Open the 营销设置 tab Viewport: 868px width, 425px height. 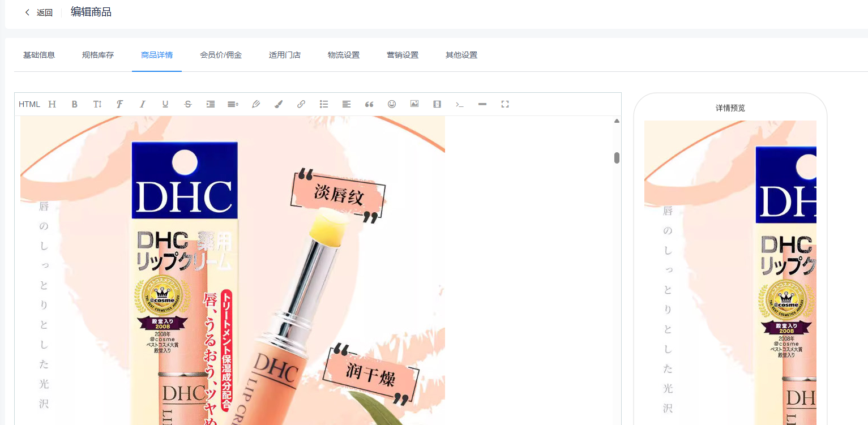(403, 55)
